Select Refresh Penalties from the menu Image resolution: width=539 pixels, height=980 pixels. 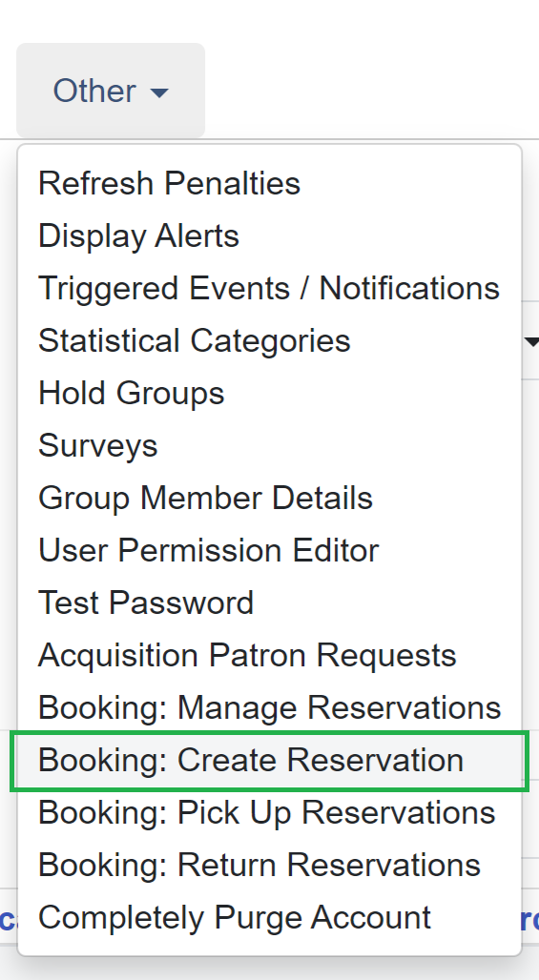(269, 183)
